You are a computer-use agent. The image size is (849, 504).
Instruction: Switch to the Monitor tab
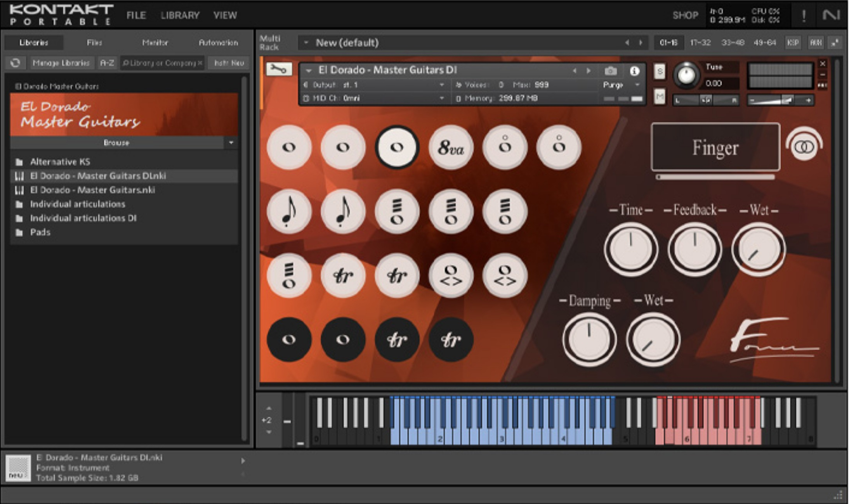(155, 43)
